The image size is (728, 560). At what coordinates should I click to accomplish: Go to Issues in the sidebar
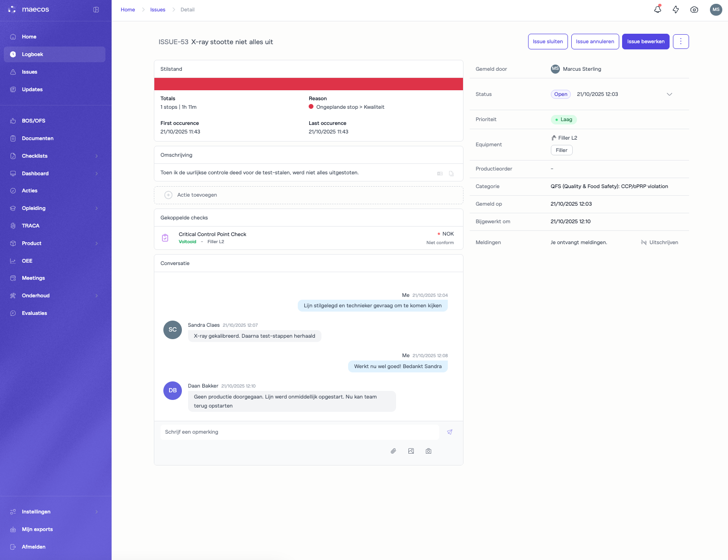29,72
